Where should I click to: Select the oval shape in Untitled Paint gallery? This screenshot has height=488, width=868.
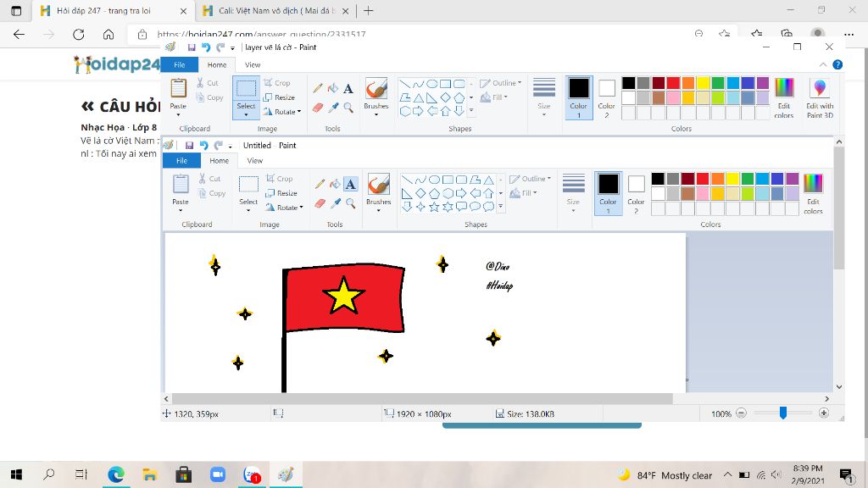(x=435, y=180)
